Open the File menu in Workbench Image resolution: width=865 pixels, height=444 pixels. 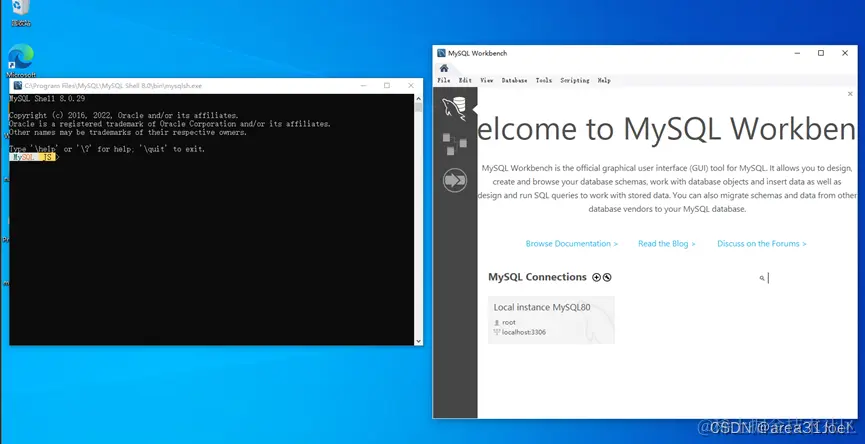(x=444, y=81)
